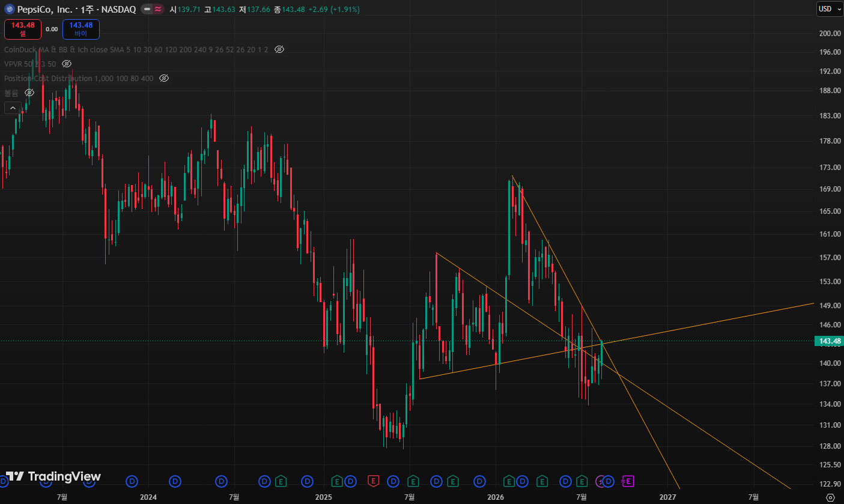Click the 2026 label on the time axis

pyautogui.click(x=496, y=497)
